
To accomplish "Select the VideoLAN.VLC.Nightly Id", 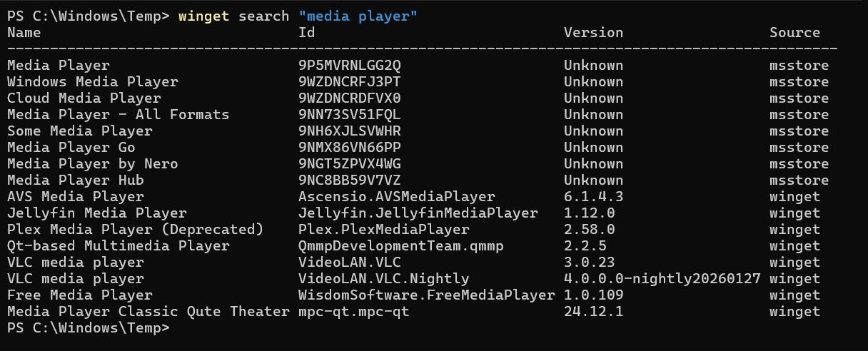I will tap(383, 279).
